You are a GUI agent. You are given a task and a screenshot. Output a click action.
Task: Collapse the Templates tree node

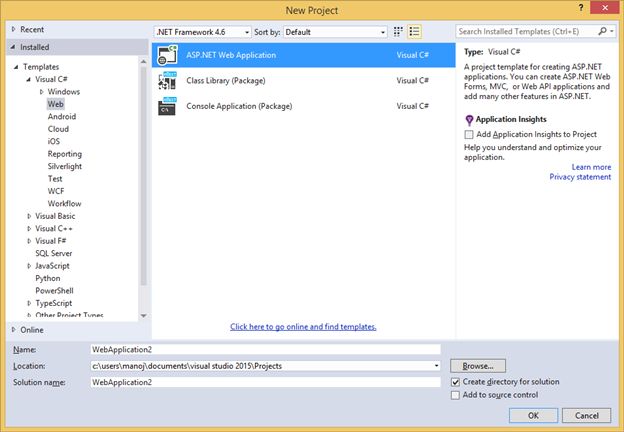(16, 67)
